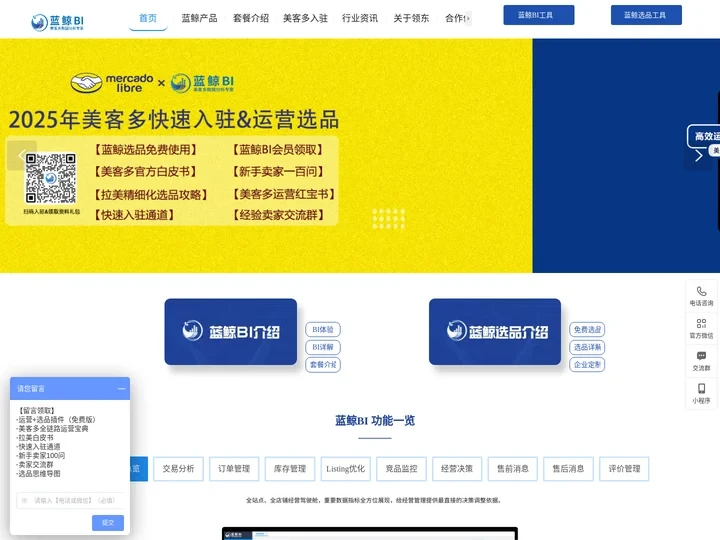The width and height of the screenshot is (720, 540).
Task: Select the 订单管理 feature tab
Action: pyautogui.click(x=234, y=469)
